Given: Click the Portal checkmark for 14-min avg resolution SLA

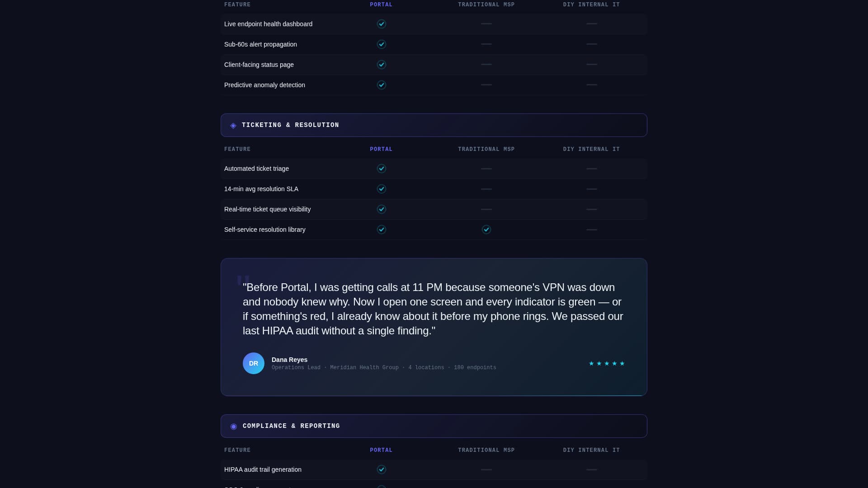Looking at the screenshot, I should pyautogui.click(x=381, y=189).
